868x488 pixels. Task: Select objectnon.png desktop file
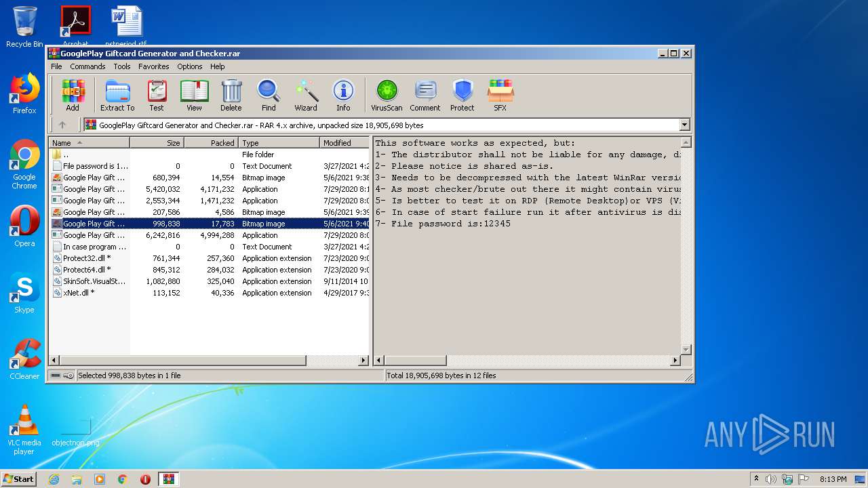(x=75, y=432)
